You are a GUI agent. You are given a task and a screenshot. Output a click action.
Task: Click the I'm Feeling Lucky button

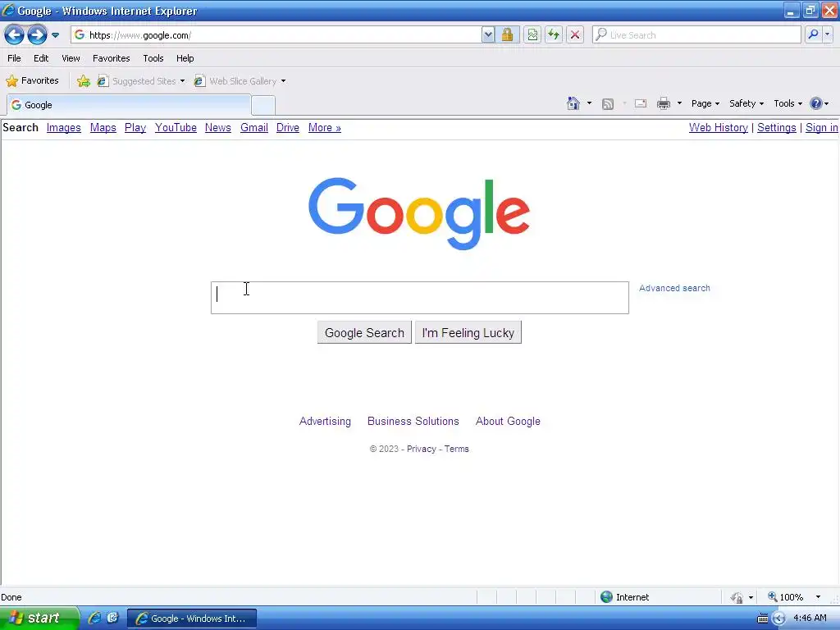point(468,333)
